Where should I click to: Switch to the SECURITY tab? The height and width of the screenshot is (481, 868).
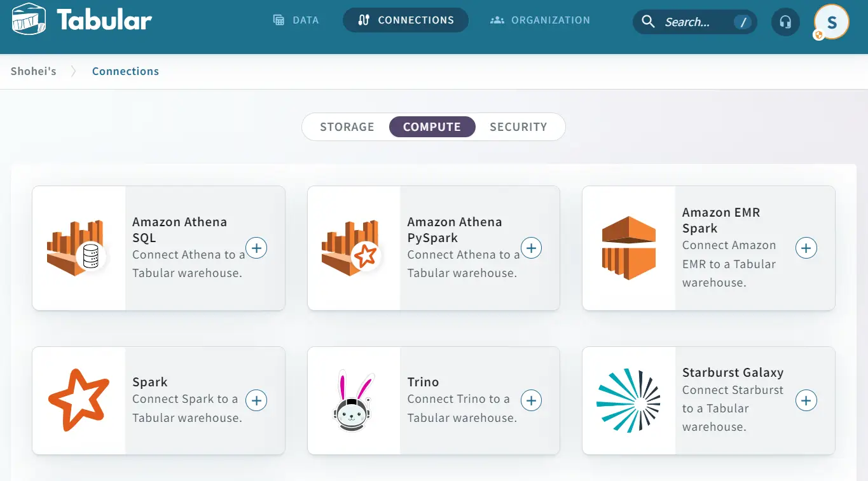tap(518, 126)
